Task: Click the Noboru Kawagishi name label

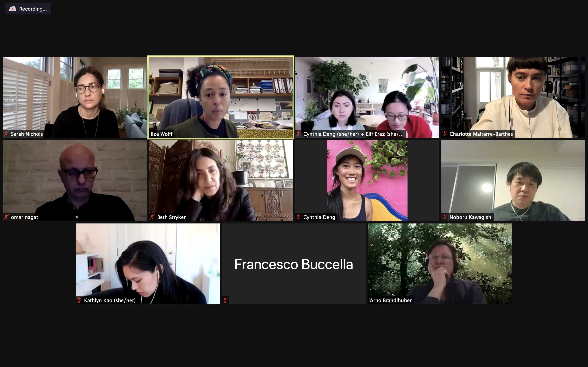Action: click(x=471, y=217)
